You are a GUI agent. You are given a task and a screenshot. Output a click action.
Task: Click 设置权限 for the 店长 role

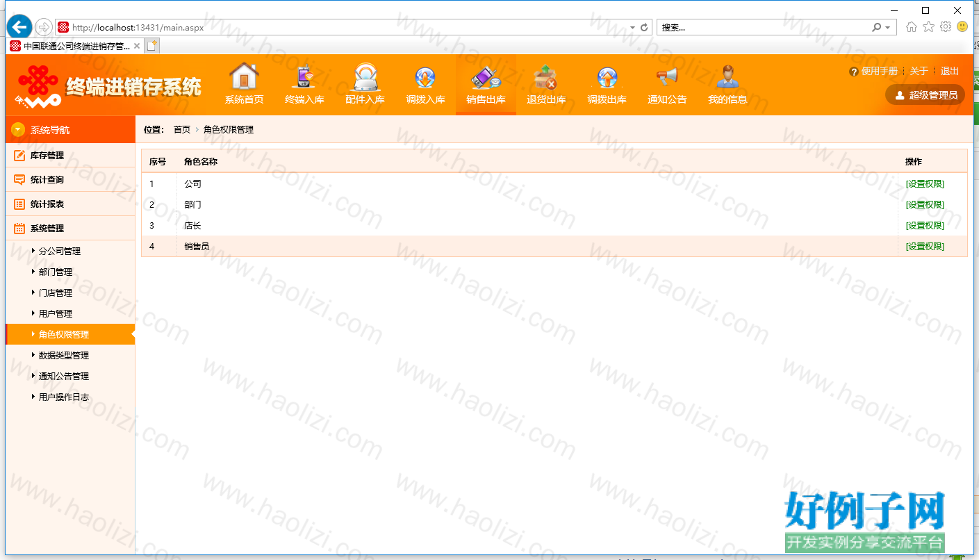point(925,225)
